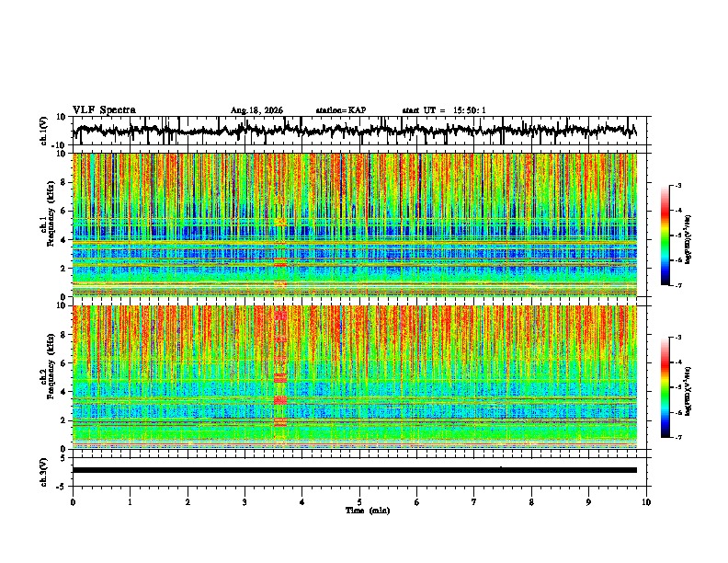Click the ch.3(V) solid black band
The width and height of the screenshot is (728, 563).
[355, 470]
